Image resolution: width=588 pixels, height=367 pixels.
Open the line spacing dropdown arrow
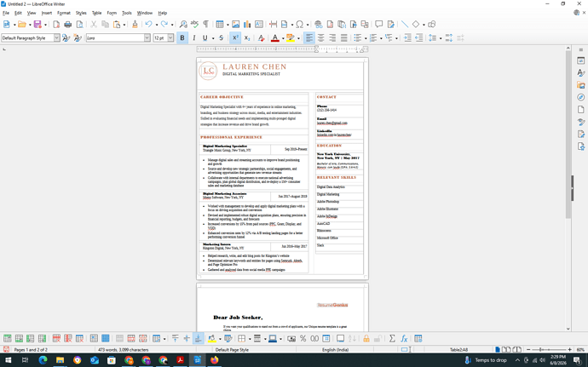click(441, 38)
